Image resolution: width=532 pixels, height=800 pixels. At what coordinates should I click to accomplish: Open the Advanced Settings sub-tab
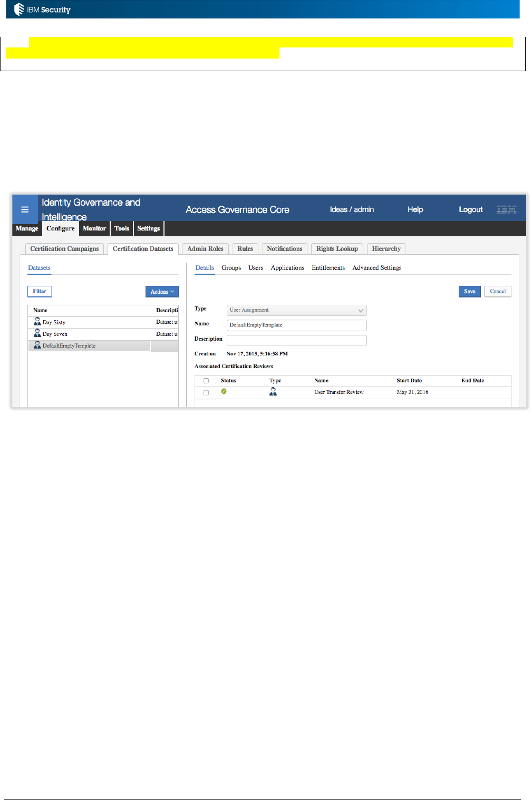(x=377, y=268)
